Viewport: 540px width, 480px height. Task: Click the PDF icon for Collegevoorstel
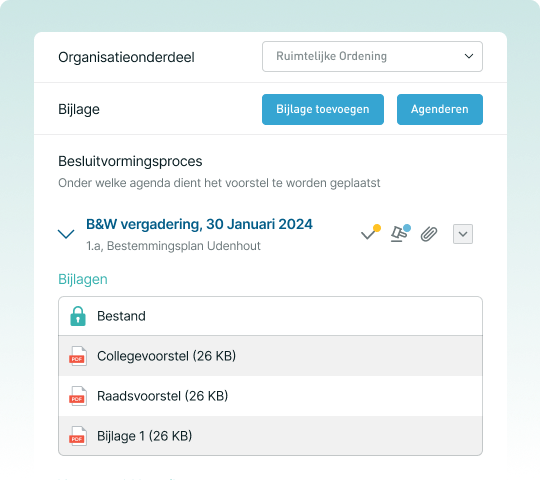click(78, 356)
